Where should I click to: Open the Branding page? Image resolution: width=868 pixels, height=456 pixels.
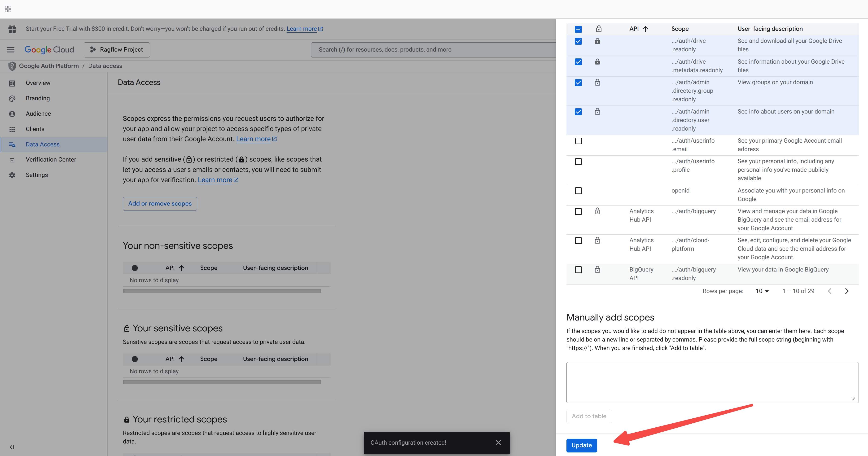(x=38, y=98)
